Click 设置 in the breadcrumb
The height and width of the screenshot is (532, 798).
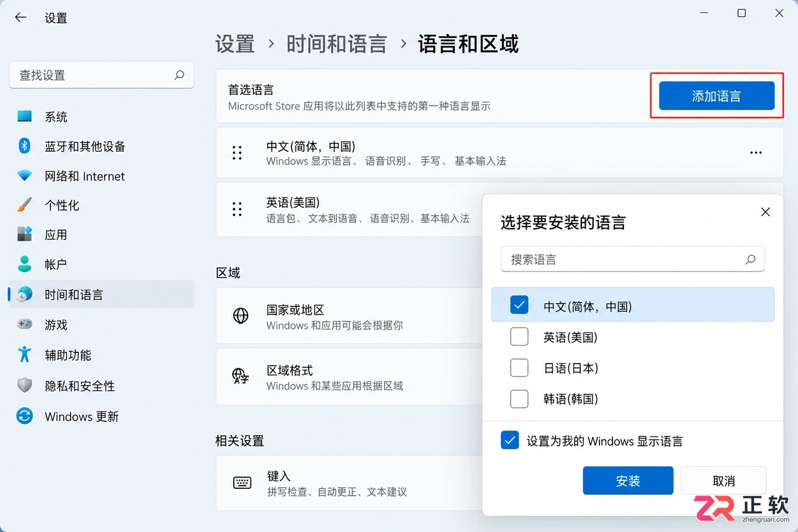[235, 44]
